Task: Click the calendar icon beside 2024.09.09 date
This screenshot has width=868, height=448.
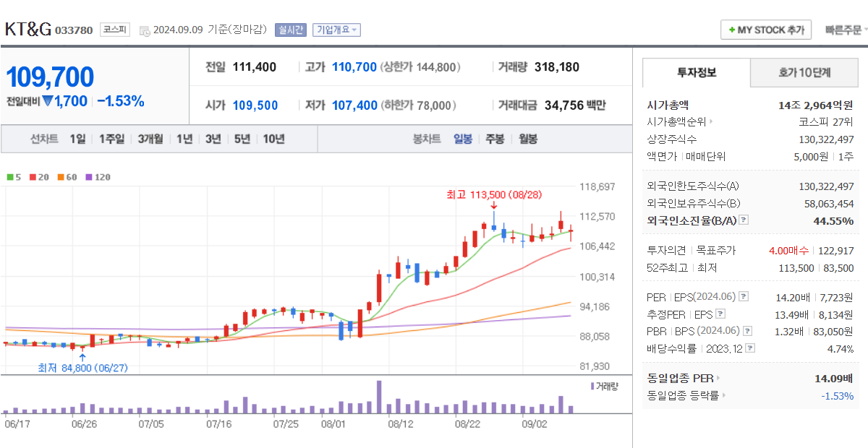Action: tap(144, 30)
